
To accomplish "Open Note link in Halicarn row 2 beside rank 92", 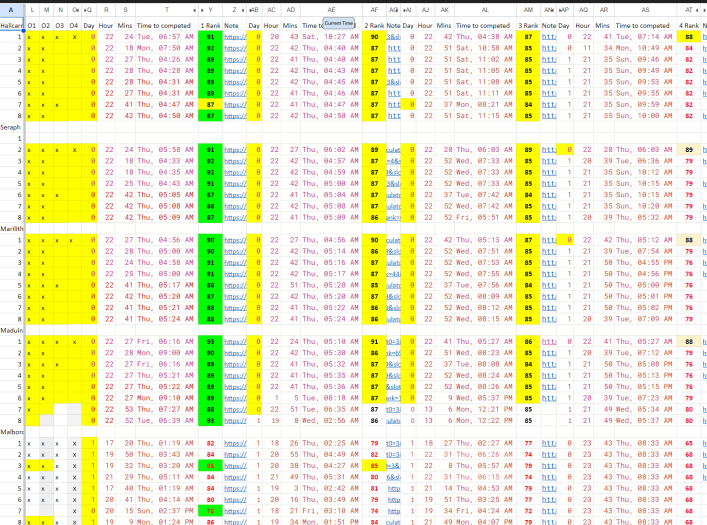I will (x=235, y=48).
